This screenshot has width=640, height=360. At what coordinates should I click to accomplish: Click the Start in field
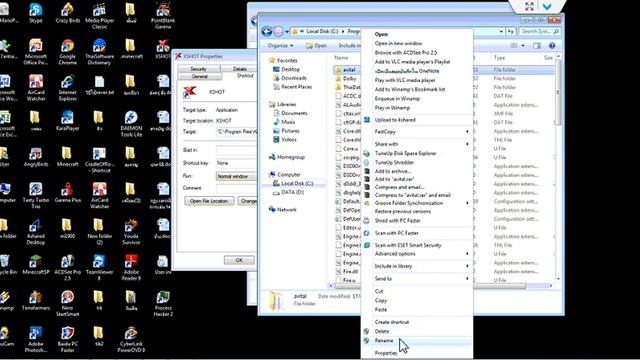coord(237,150)
